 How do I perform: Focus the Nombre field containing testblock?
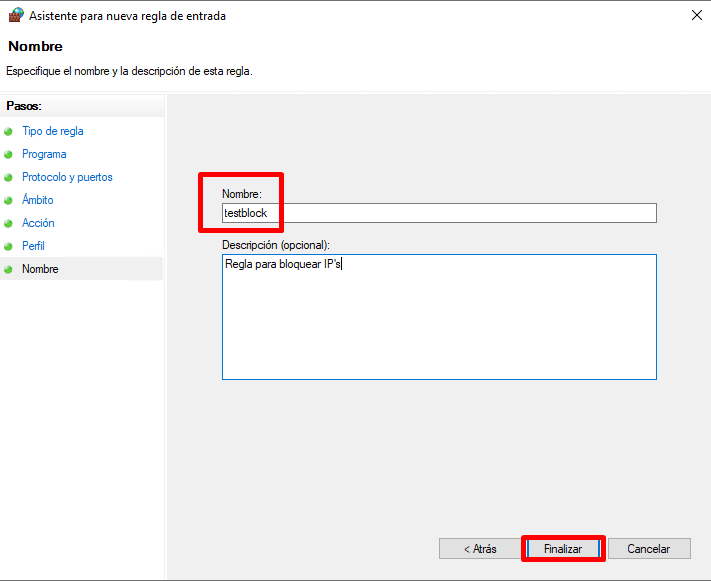pyautogui.click(x=439, y=213)
